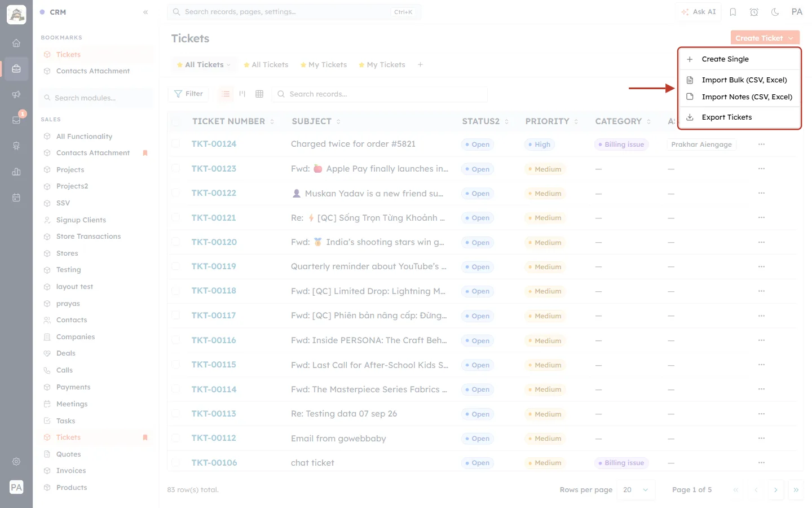Click the Ask AI button
The height and width of the screenshot is (508, 812).
[x=699, y=12]
